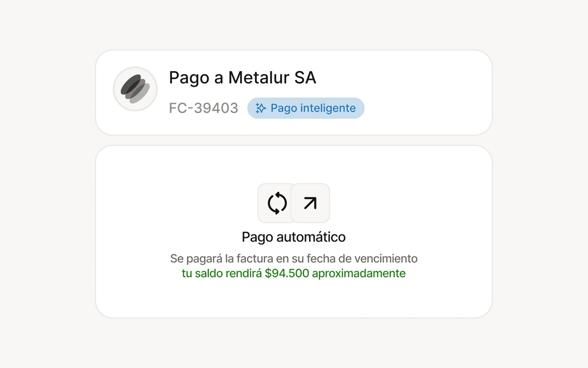The height and width of the screenshot is (368, 588).
Task: Click the coin-stack avatar for Metalur SA
Action: (x=135, y=89)
